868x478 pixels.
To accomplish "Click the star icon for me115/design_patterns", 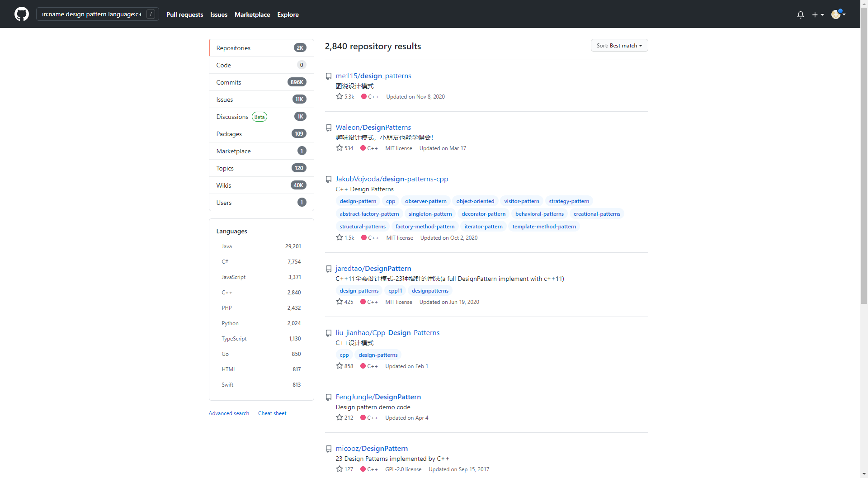I will (x=340, y=96).
